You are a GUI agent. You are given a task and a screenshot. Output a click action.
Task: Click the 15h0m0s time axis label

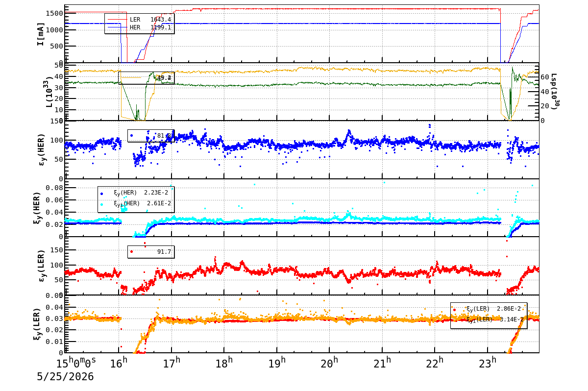(x=76, y=364)
